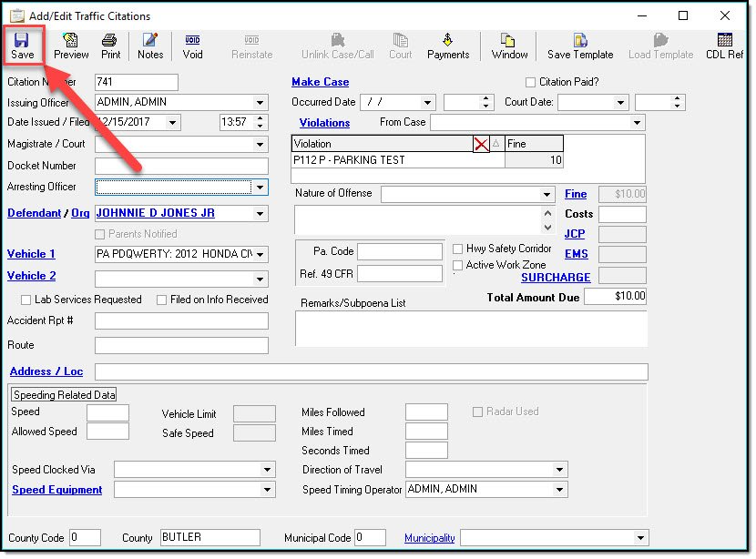Click the SURCHARGE link
Screen dimensions: 756x559
point(555,277)
